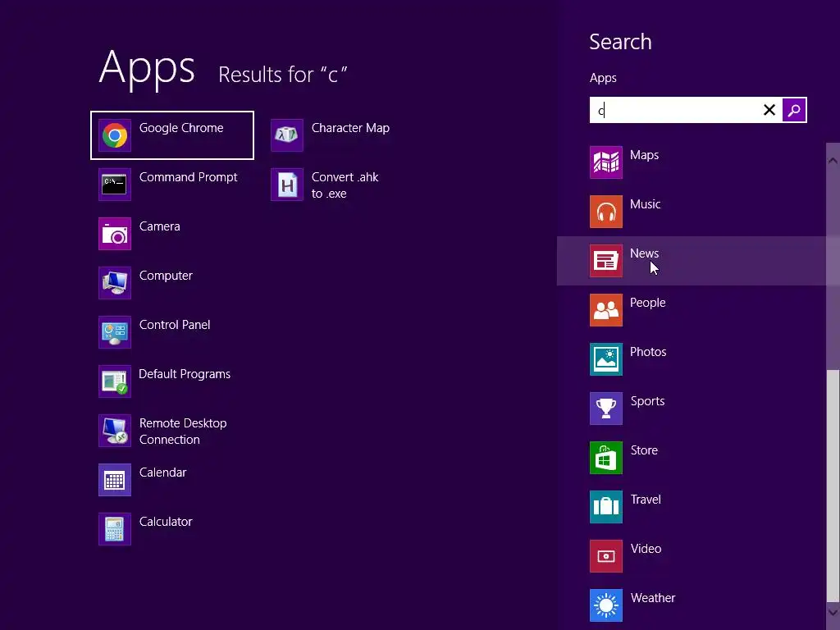This screenshot has width=840, height=630.
Task: Click the "Photos" label in search pane
Action: pyautogui.click(x=648, y=353)
